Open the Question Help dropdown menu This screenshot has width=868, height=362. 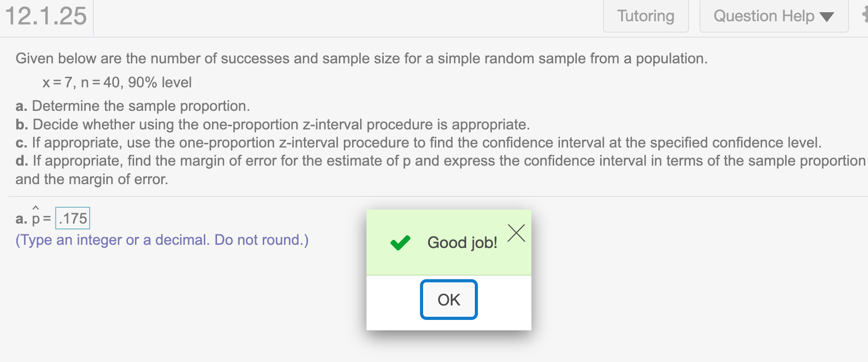pos(764,16)
